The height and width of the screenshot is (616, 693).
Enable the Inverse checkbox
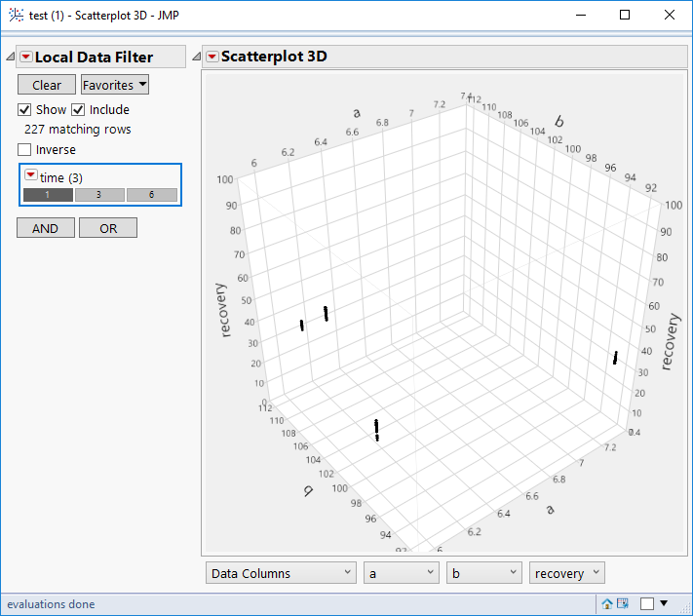[25, 150]
